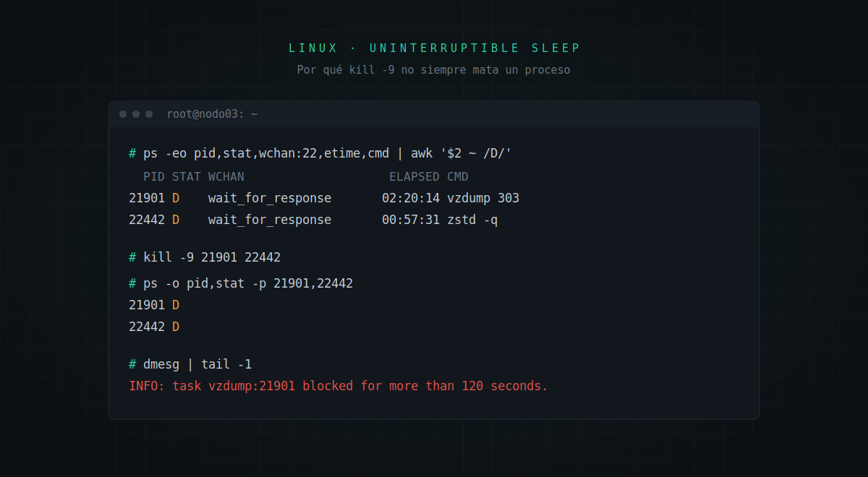Screen dimensions: 868x477
Task: Click the zstd -q command cell
Action: point(472,220)
